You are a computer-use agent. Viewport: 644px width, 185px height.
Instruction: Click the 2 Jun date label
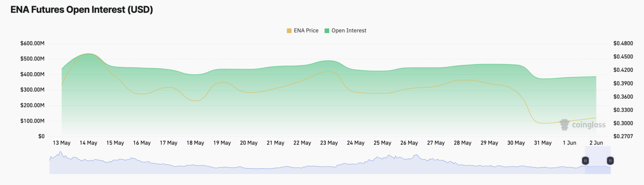tap(596, 143)
